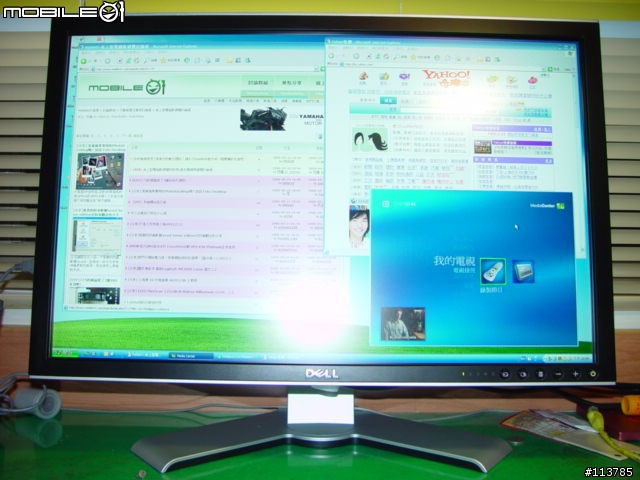This screenshot has width=640, height=480.
Task: Open the highlighted search tab on Yahoo page
Action: click(388, 100)
